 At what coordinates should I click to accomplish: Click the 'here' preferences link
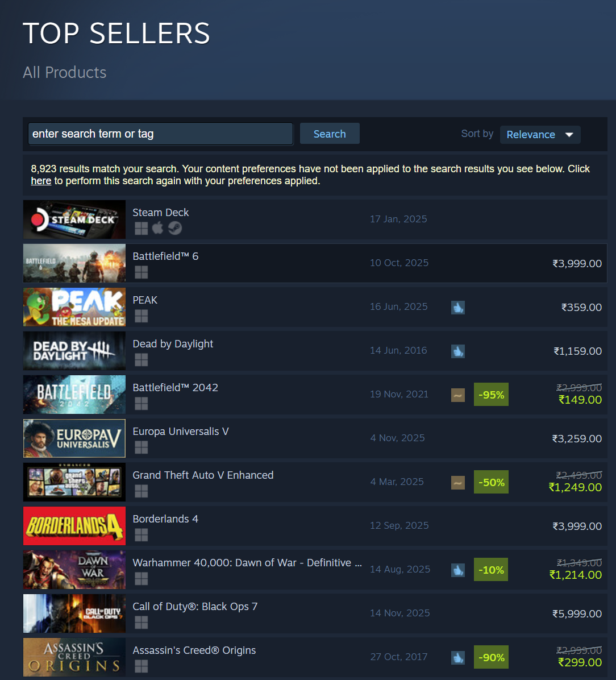41,181
